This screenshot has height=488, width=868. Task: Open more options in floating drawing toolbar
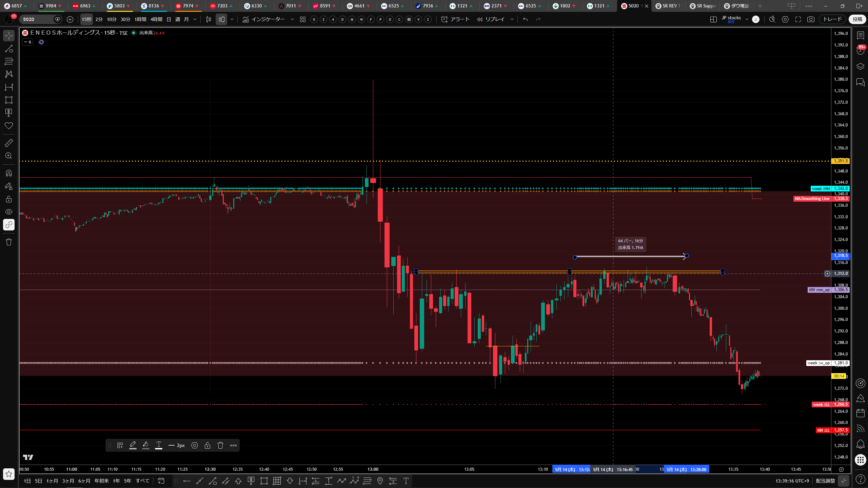pos(233,445)
